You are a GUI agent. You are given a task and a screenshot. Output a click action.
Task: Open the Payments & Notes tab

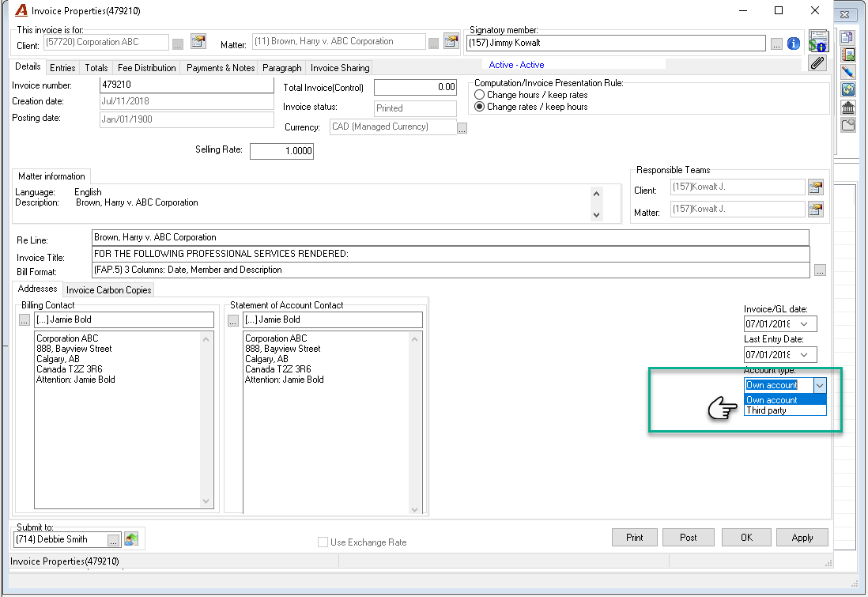pyautogui.click(x=221, y=67)
